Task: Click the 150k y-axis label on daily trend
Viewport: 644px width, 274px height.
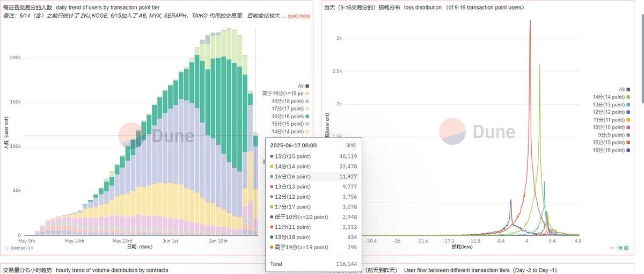Action: click(x=15, y=102)
